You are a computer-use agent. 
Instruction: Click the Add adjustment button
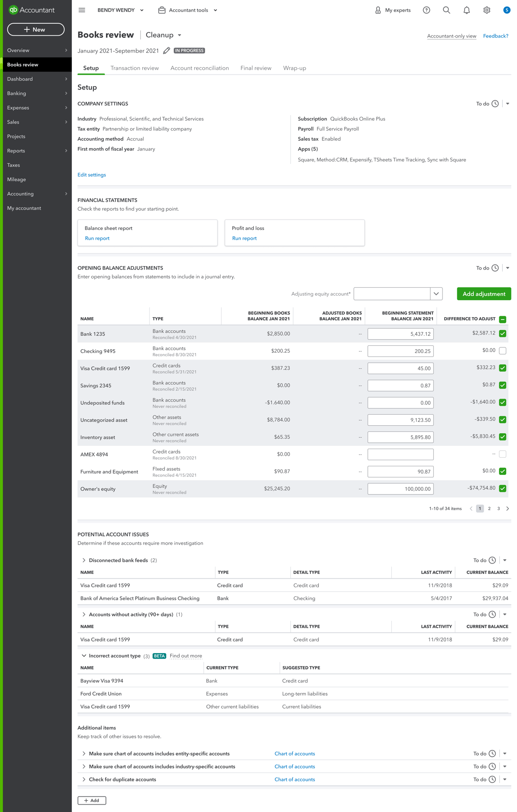pyautogui.click(x=484, y=294)
